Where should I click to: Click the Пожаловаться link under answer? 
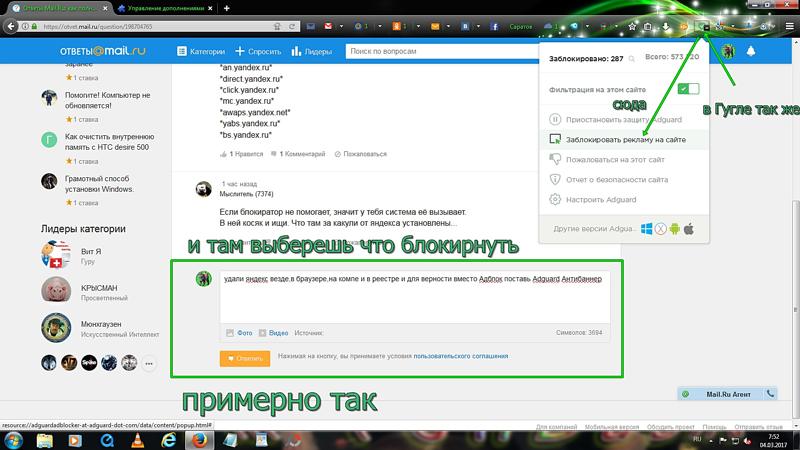click(x=361, y=154)
